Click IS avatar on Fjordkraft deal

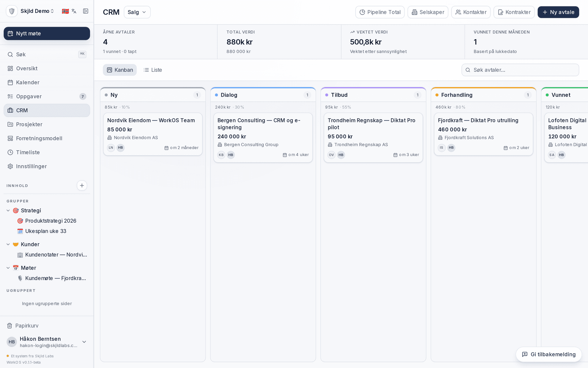click(442, 148)
